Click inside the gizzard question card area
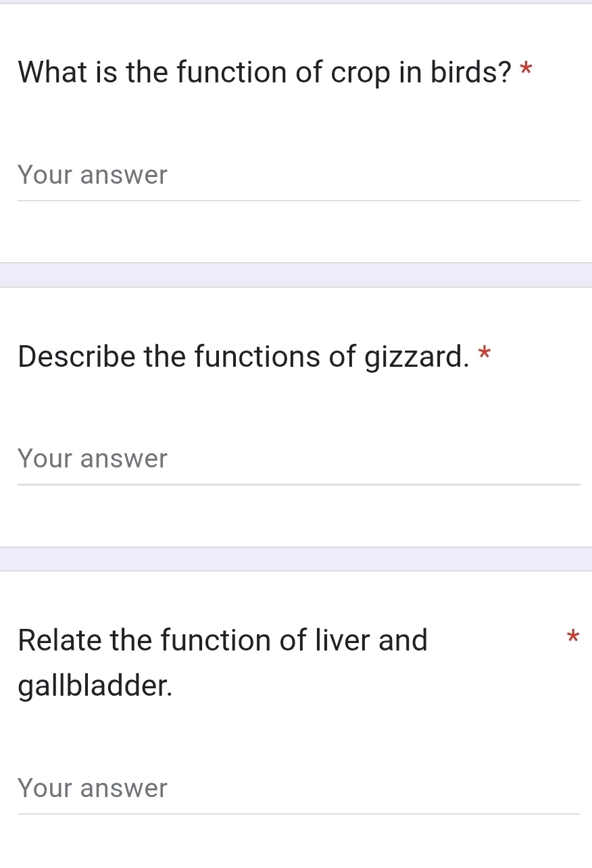Screen dimensions: 592x868 296,405
